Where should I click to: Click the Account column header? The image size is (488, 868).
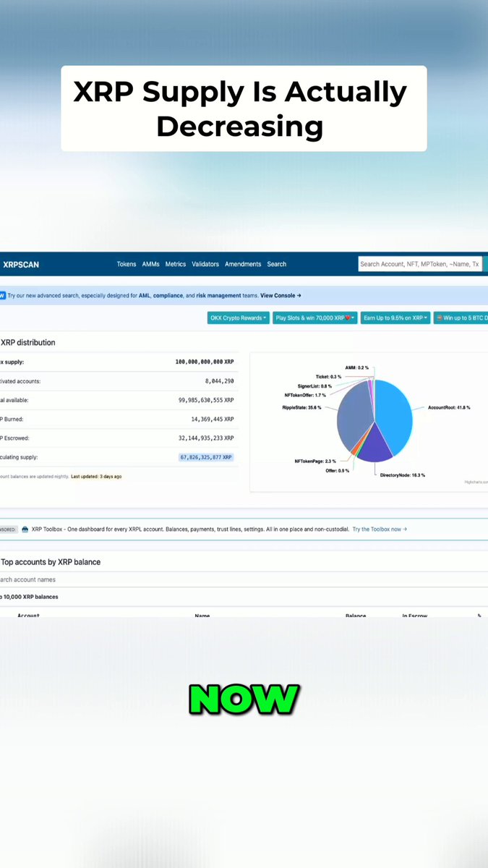coord(28,616)
